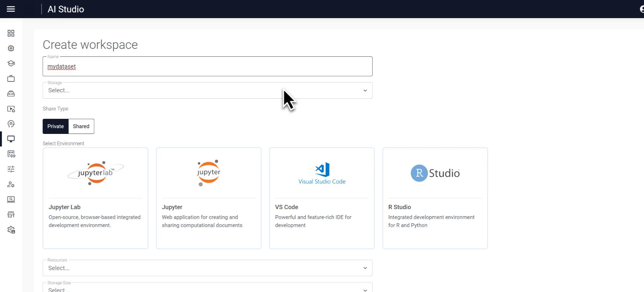The height and width of the screenshot is (292, 644).
Task: Click the user account icon in header
Action: (x=641, y=9)
